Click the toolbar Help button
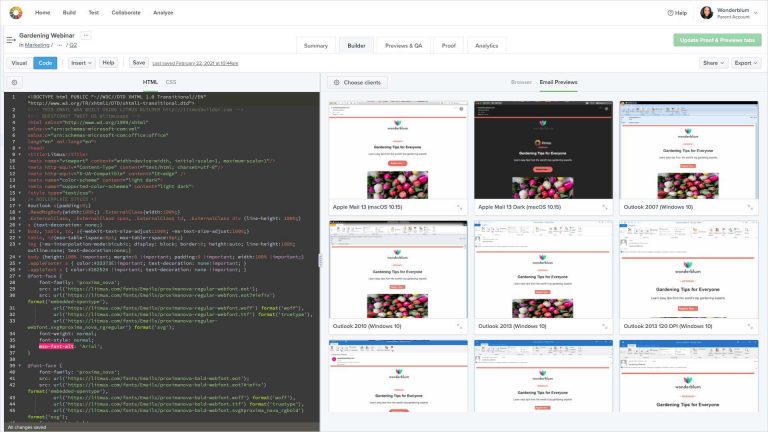768x432 pixels. click(x=108, y=63)
